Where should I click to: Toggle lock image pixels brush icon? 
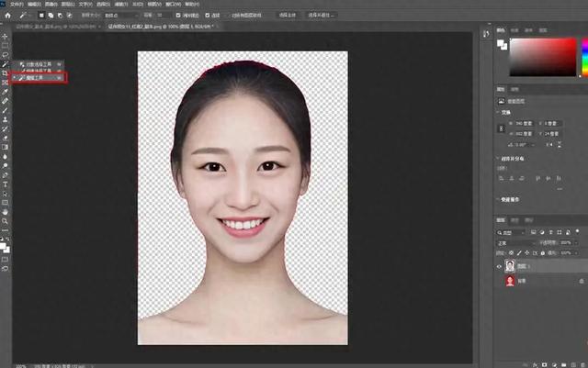coord(519,253)
